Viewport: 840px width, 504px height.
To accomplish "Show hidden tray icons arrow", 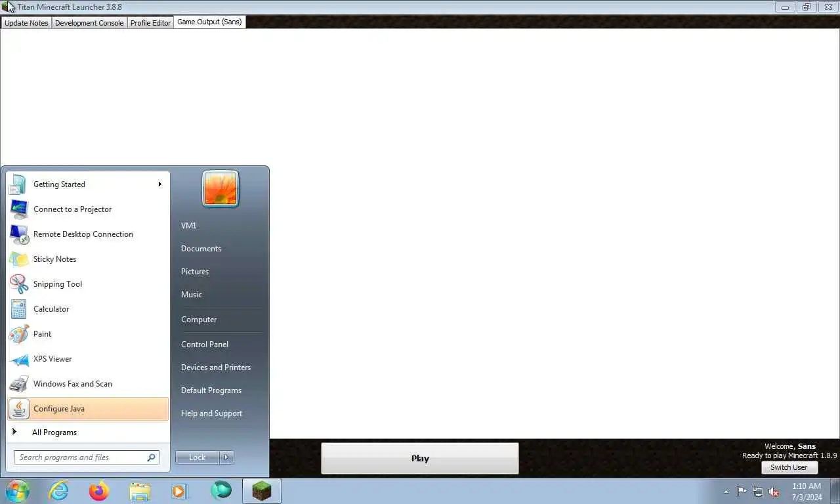I will tap(726, 492).
